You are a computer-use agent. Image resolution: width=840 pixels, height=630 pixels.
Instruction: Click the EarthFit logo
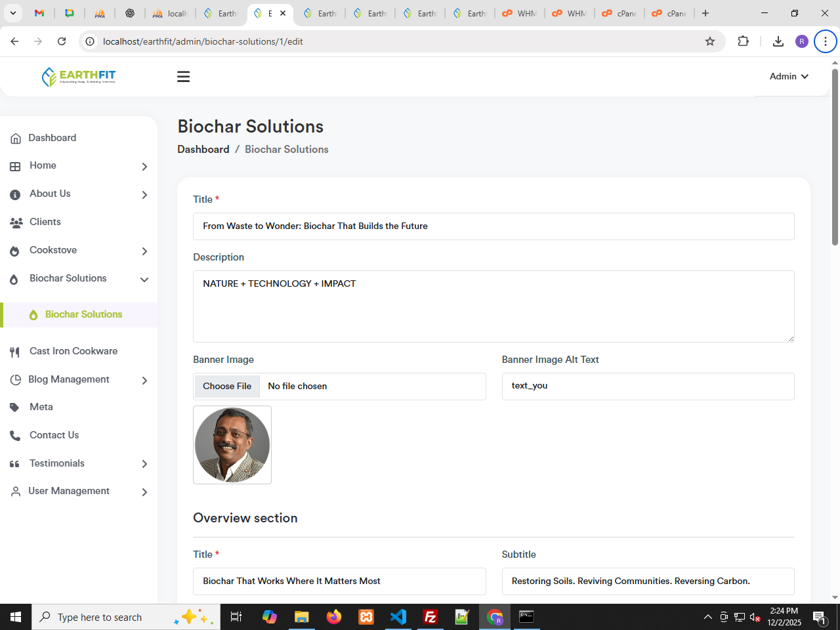tap(79, 77)
